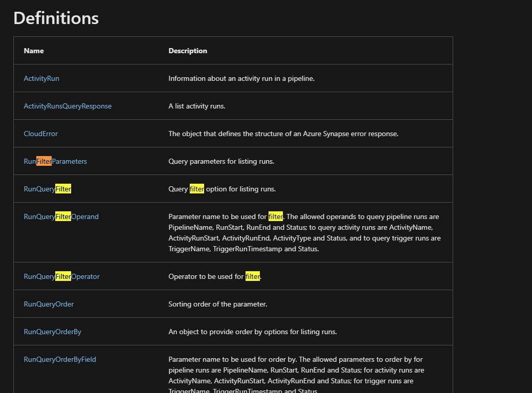
Task: Open the RunQueryFilterOperand definition
Action: coord(61,216)
